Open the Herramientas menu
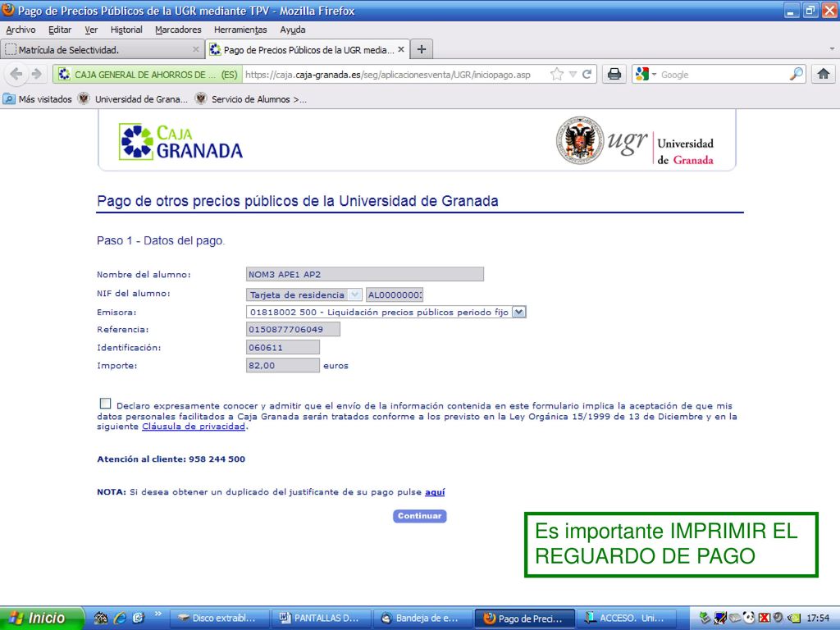Viewport: 840px width, 630px height. point(240,30)
